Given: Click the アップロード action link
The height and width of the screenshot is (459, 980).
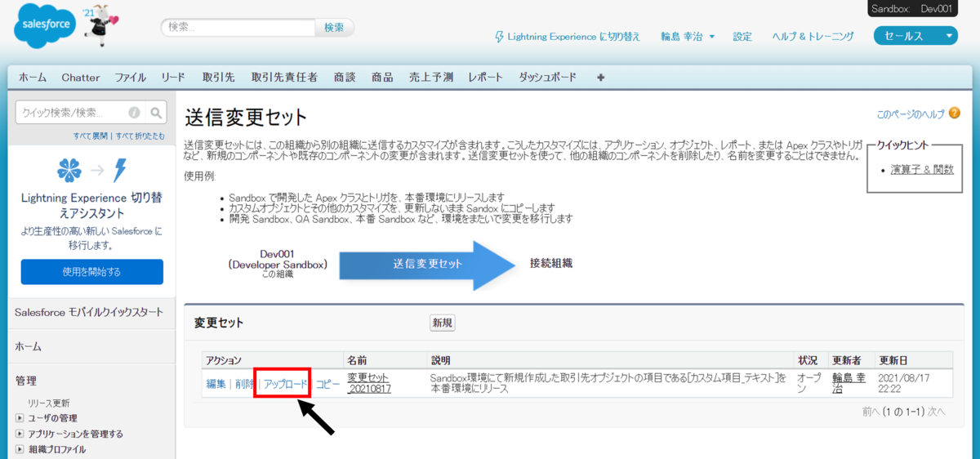Looking at the screenshot, I should [x=286, y=384].
